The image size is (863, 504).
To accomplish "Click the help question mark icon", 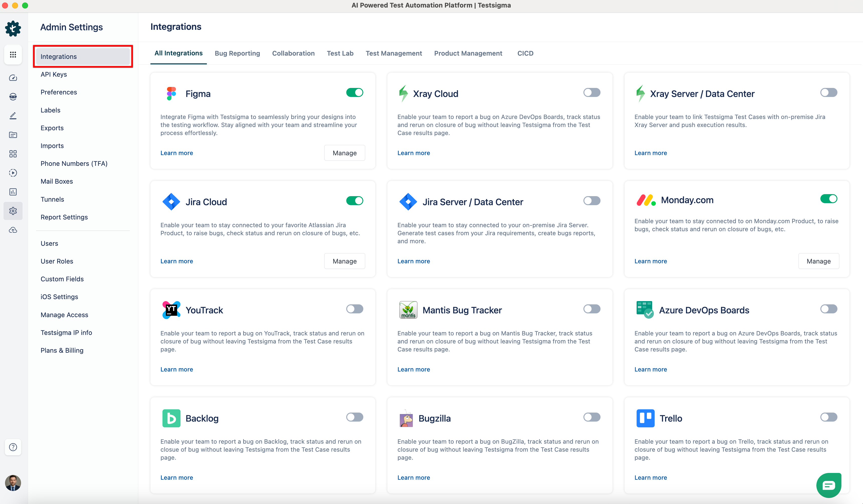I will click(x=13, y=447).
